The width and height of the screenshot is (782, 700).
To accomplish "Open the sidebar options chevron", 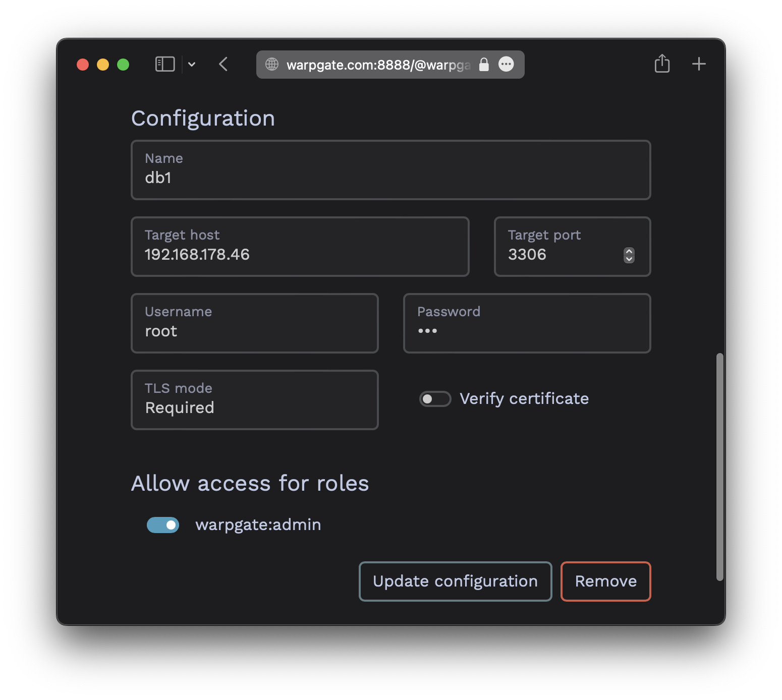I will pyautogui.click(x=192, y=64).
